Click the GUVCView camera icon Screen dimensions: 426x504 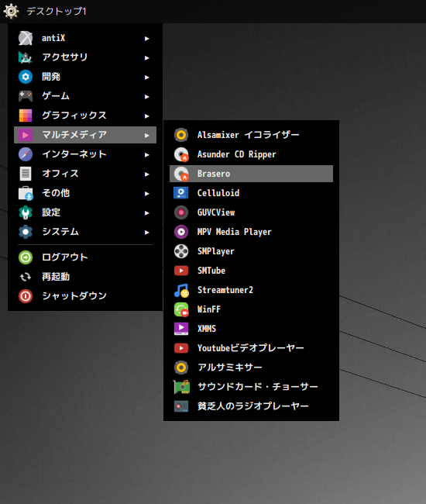coord(181,212)
